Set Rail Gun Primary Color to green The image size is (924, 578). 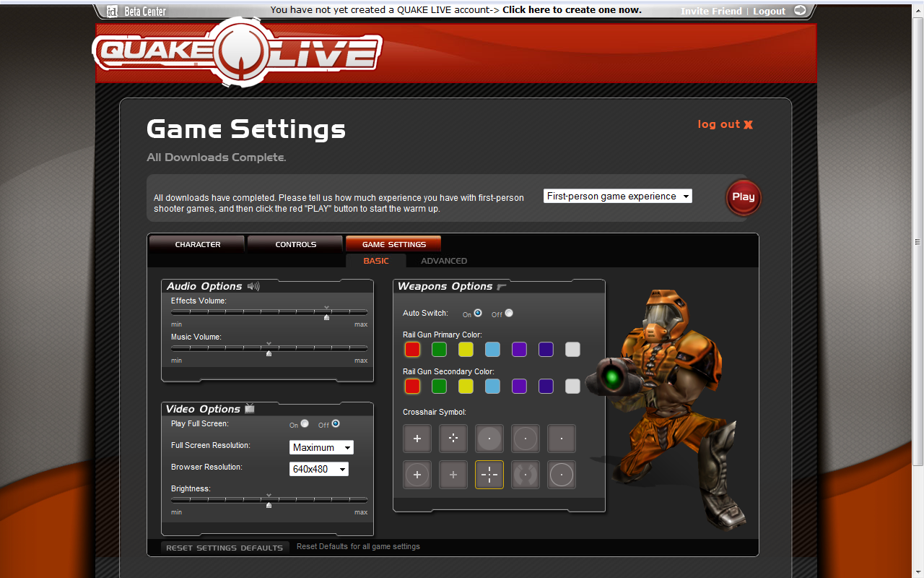coord(439,350)
